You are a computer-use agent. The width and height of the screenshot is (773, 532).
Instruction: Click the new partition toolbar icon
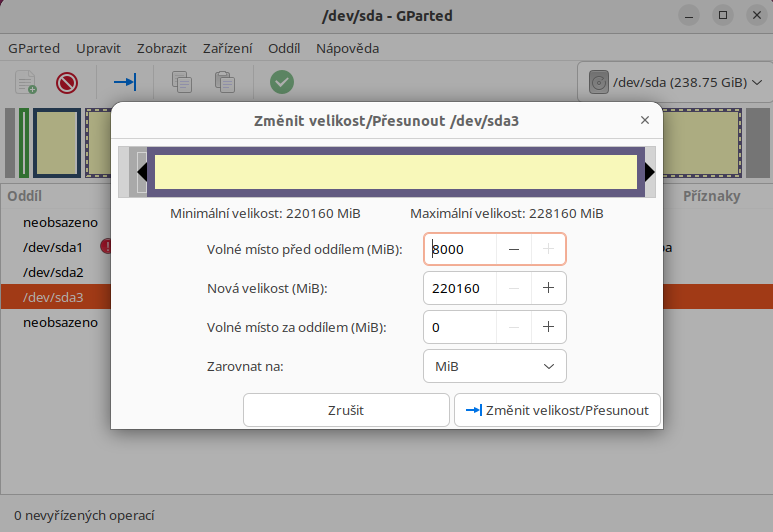[26, 82]
